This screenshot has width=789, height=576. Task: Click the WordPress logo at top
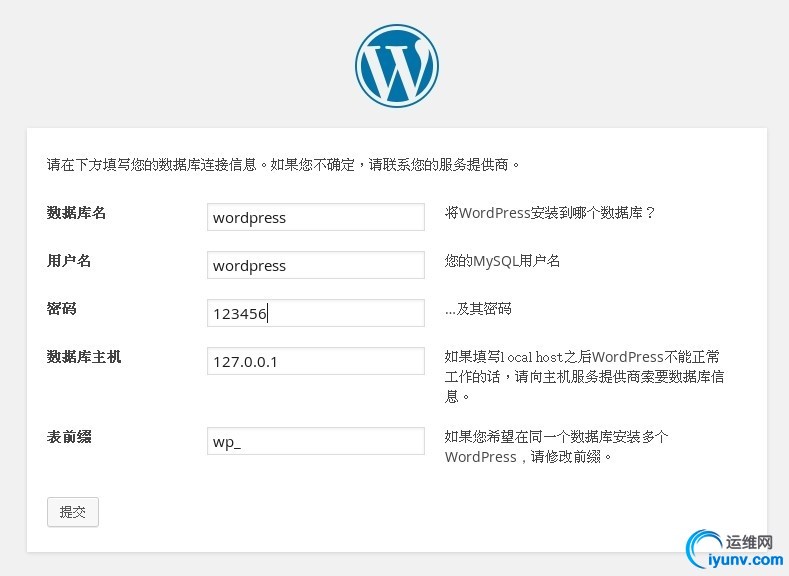click(397, 66)
